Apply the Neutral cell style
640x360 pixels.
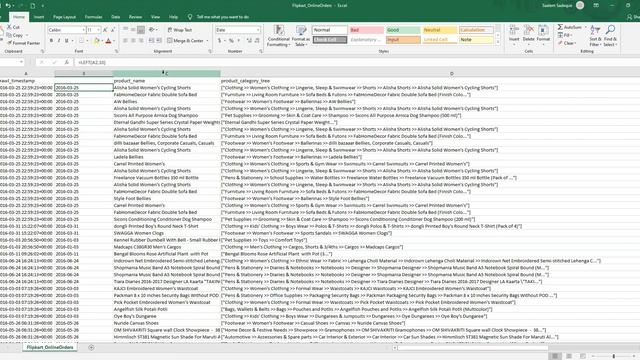(x=440, y=30)
